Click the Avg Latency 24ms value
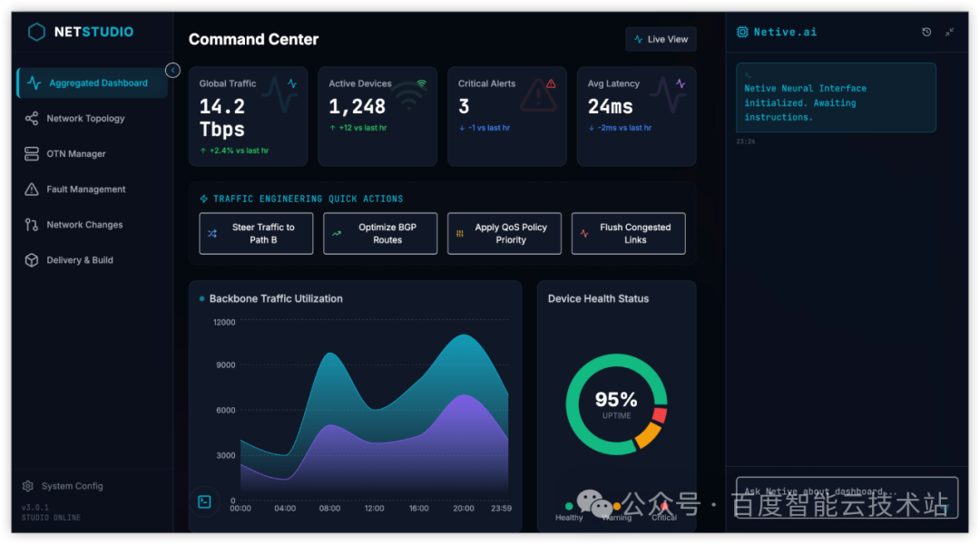This screenshot has height=544, width=980. point(611,107)
